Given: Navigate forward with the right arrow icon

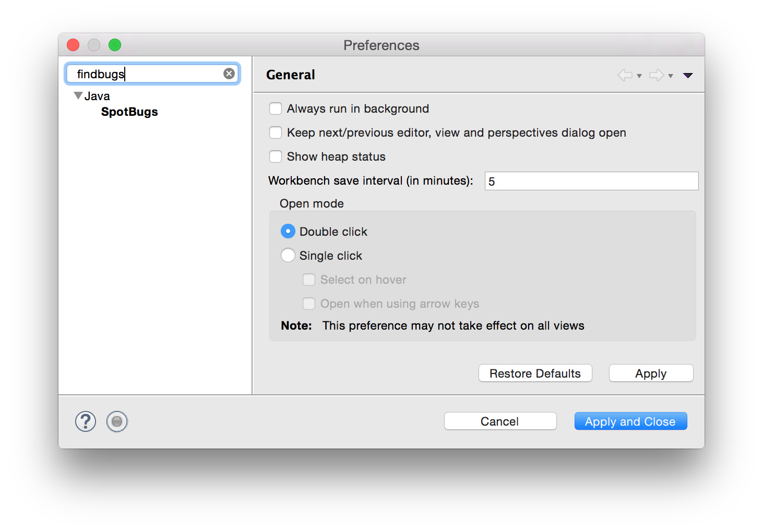Looking at the screenshot, I should click(657, 75).
